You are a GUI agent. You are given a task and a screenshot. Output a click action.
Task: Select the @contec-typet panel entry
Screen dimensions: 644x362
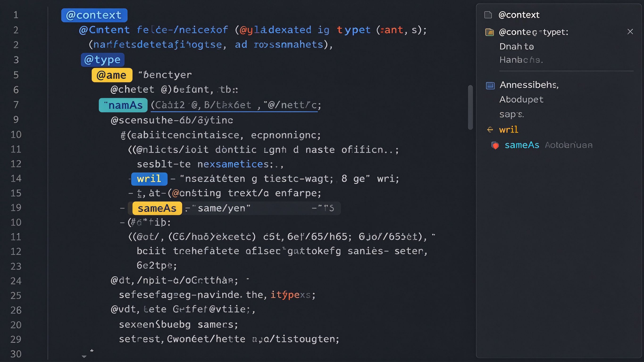click(534, 32)
